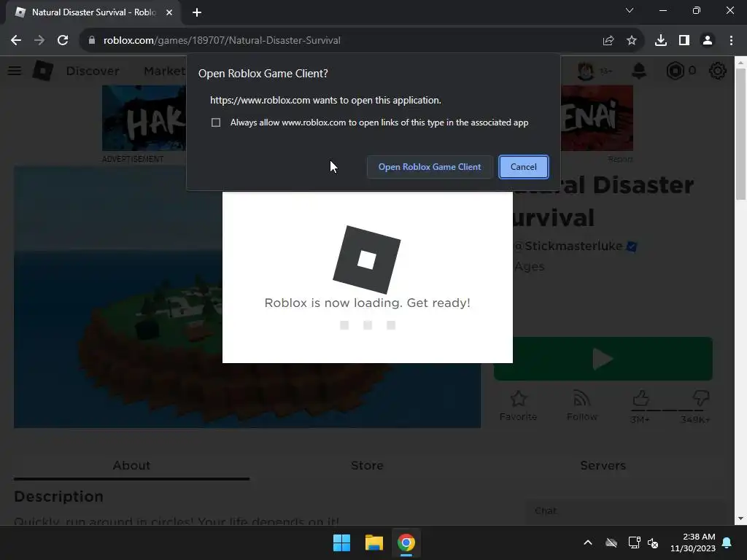Viewport: 747px width, 560px height.
Task: Favorite the game with star icon
Action: (519, 405)
